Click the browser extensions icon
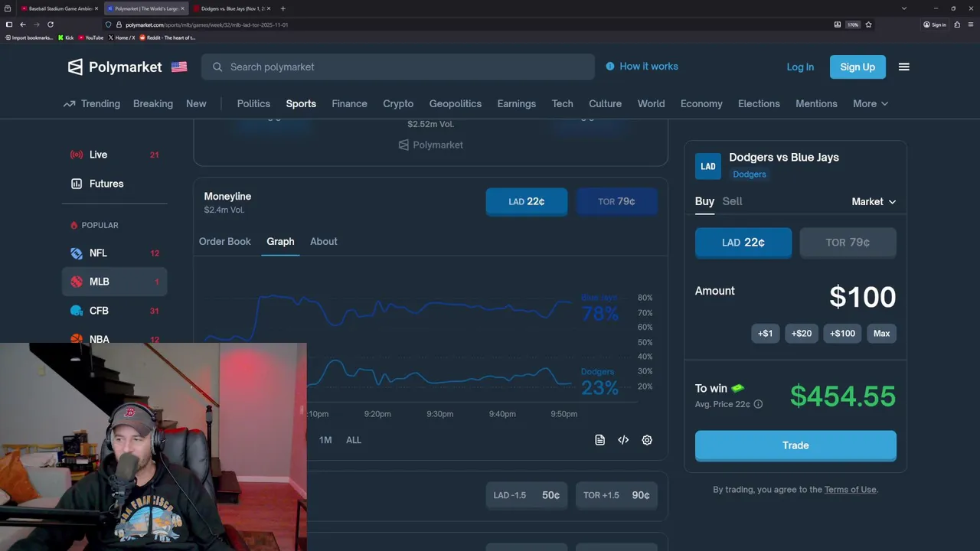This screenshot has height=551, width=980. (957, 24)
